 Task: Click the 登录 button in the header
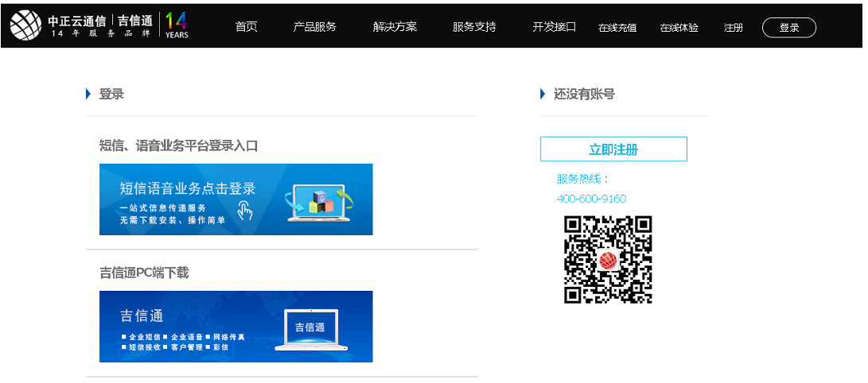tap(789, 28)
